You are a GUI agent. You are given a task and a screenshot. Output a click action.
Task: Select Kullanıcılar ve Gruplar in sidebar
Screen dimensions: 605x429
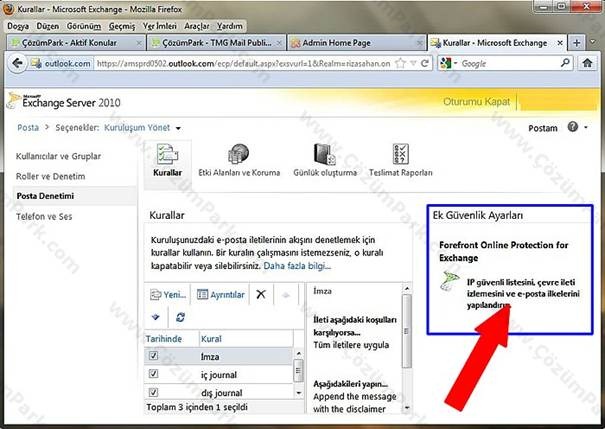point(58,156)
